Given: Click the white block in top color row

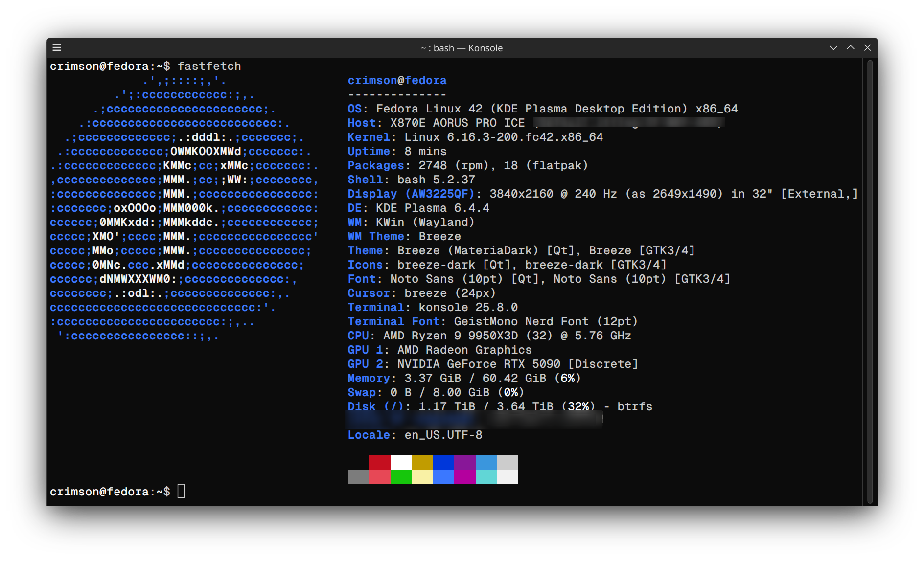Looking at the screenshot, I should (401, 462).
